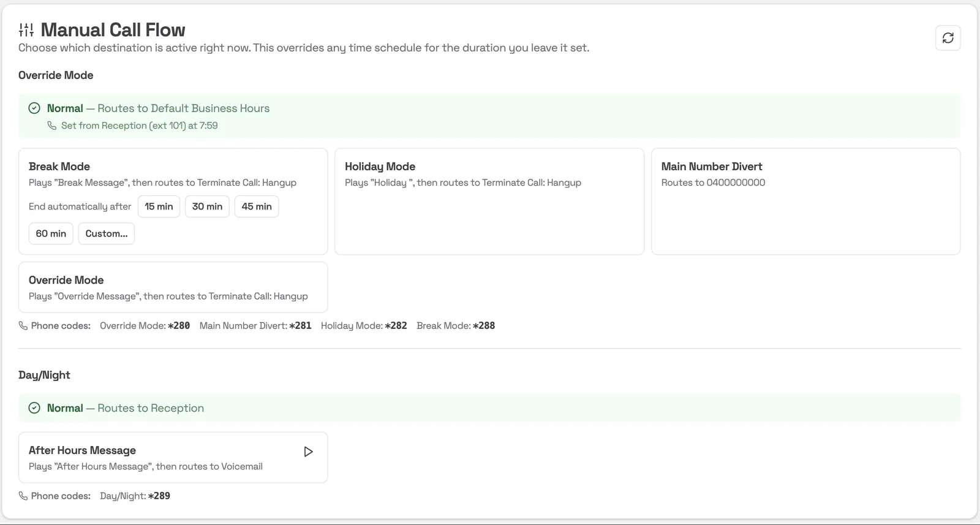Choose the 30 min auto-end option
Screen dimensions: 980x525
tap(207, 206)
